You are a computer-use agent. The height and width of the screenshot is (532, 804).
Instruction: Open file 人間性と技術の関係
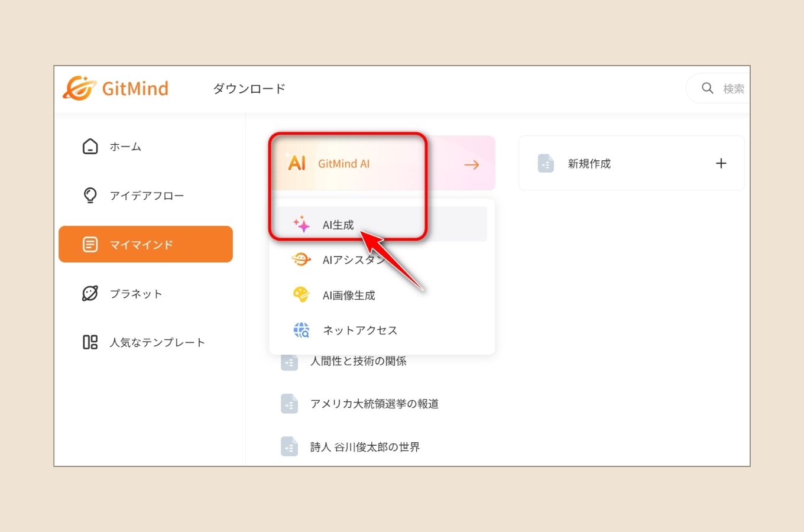[358, 361]
